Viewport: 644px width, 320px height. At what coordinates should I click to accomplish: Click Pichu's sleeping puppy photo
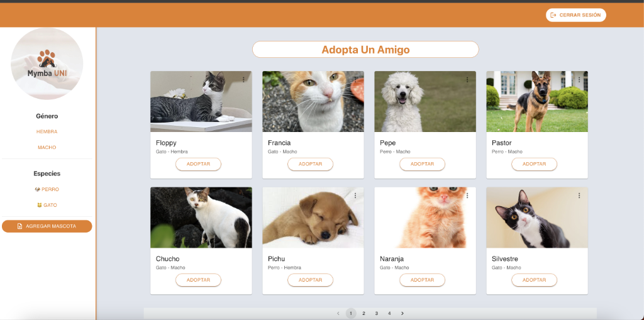click(313, 218)
